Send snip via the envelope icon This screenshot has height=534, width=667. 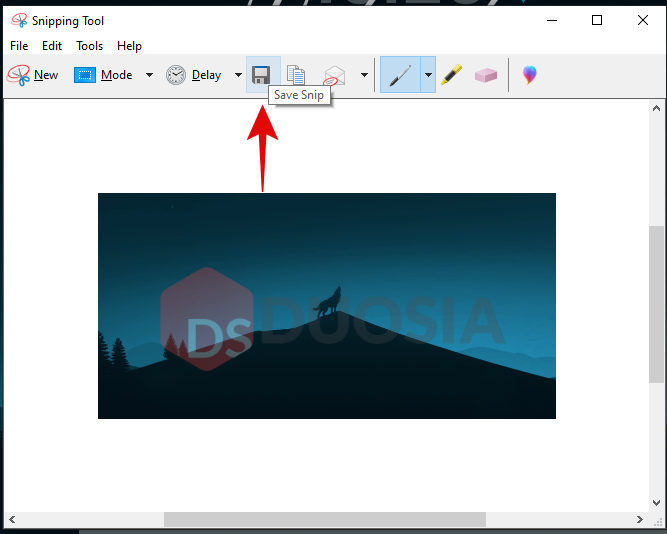(334, 75)
